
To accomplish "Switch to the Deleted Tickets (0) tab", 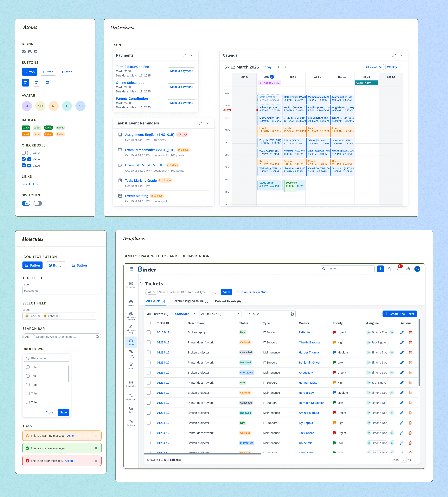I will [x=228, y=301].
